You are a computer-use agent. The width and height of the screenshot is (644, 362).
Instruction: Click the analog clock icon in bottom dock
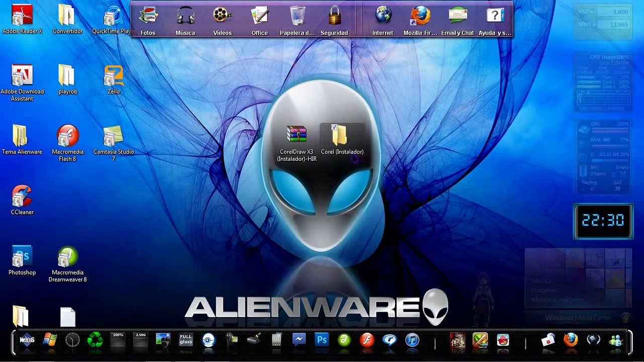point(72,340)
